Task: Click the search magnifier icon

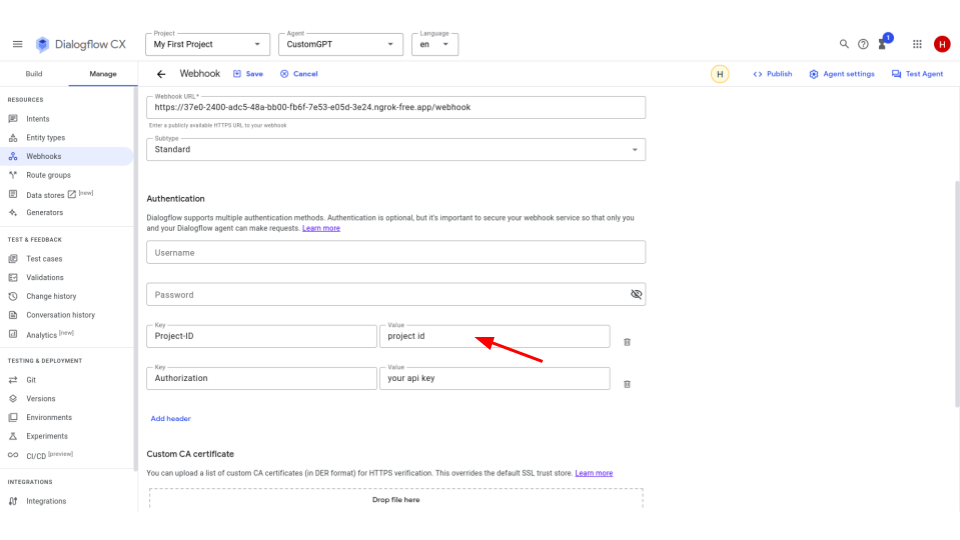Action: pyautogui.click(x=844, y=44)
